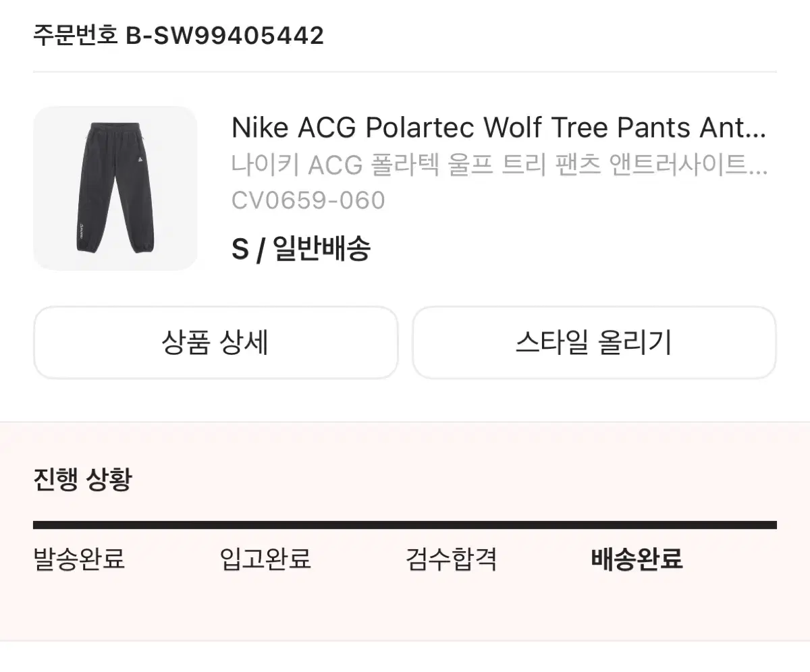This screenshot has width=810, height=672.
Task: Click the 스타일 올리기 button
Action: [x=593, y=343]
